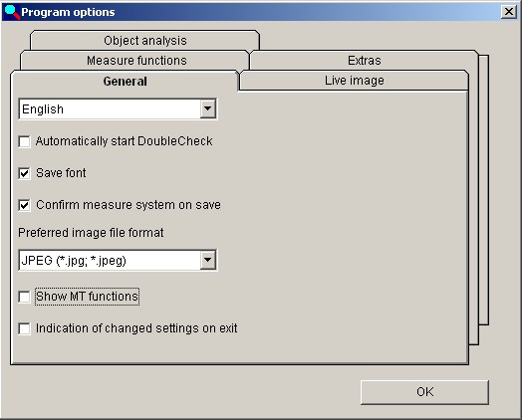Click the Show MT functions label text
The width and height of the screenshot is (522, 420).
point(87,297)
